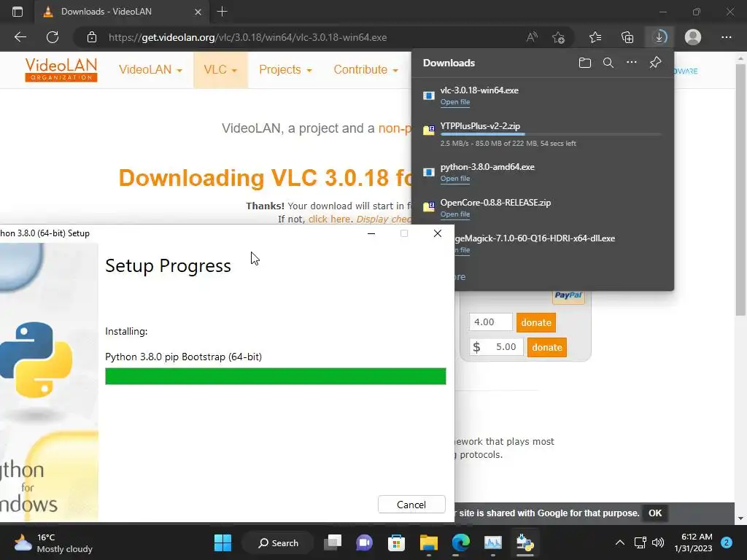Switch to the Python installer taskbar icon
Viewport: 747px width, 560px height.
[x=525, y=542]
